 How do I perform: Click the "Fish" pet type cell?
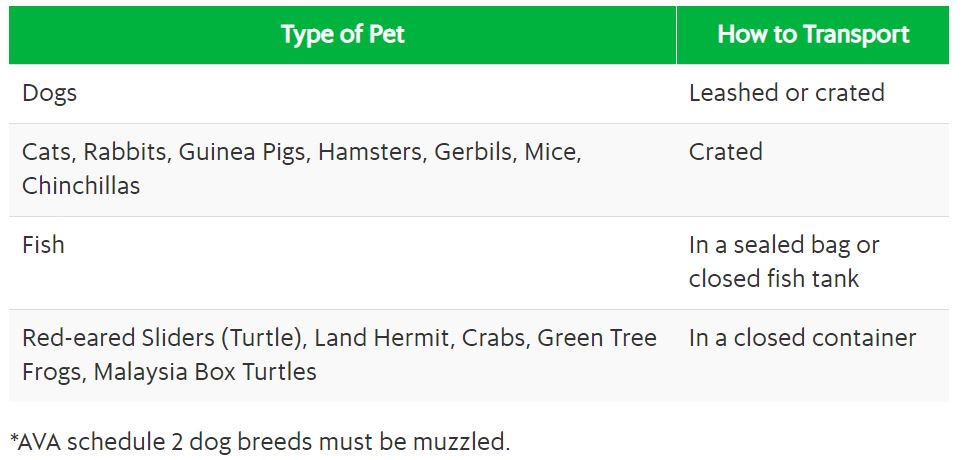[43, 245]
